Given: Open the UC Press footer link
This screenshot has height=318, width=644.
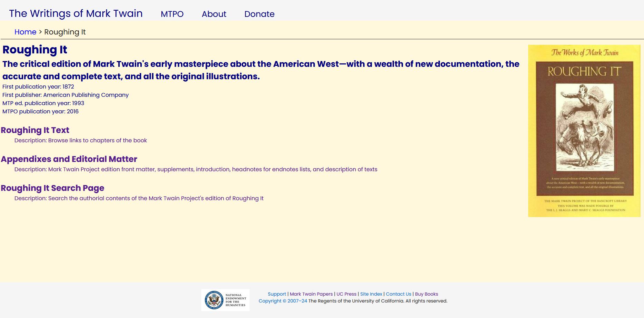Looking at the screenshot, I should pos(346,294).
